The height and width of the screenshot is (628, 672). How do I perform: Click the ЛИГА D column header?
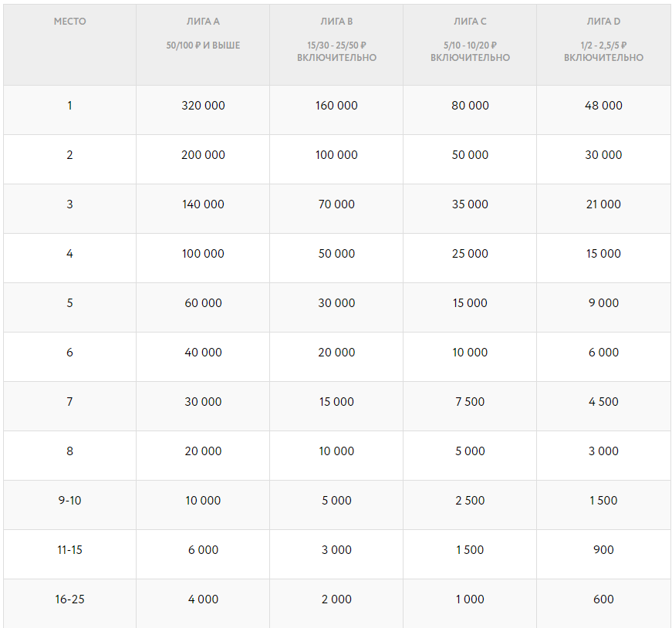603,22
